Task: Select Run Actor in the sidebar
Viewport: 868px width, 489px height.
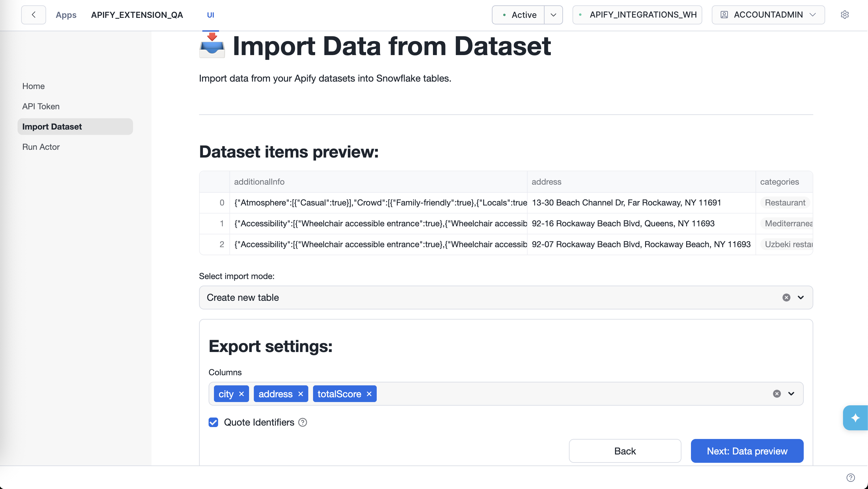Action: pos(40,147)
